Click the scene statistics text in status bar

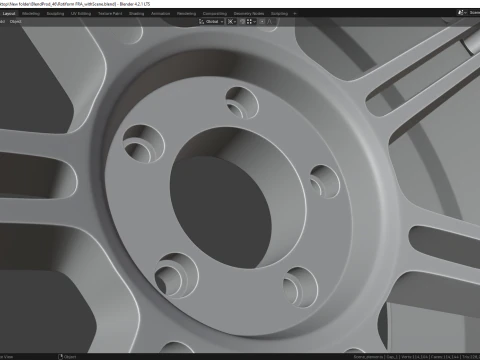[417, 357]
